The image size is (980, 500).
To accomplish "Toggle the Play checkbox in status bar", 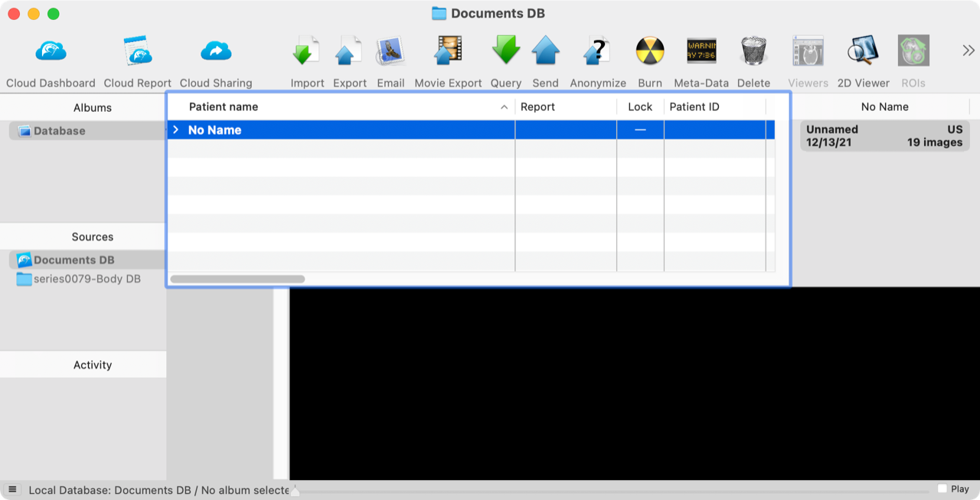I will 944,488.
